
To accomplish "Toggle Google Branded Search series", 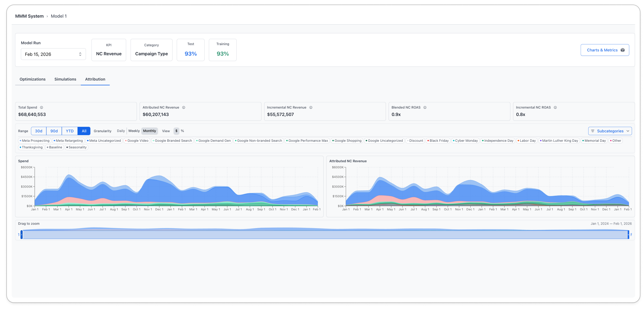I will [172, 141].
